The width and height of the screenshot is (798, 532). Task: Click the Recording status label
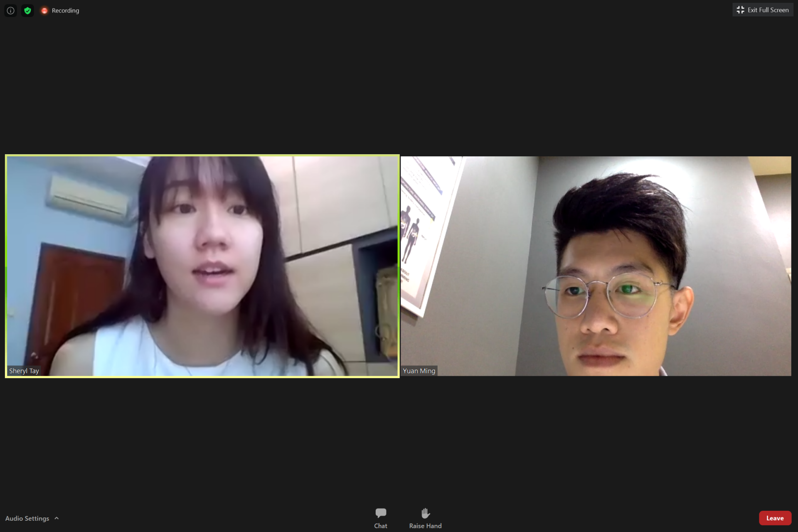click(65, 11)
